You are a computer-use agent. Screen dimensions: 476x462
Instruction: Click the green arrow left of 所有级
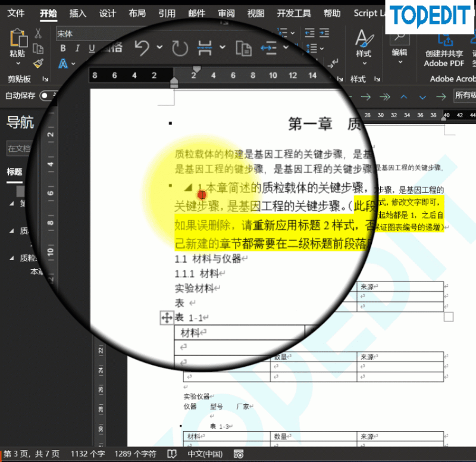coord(441,97)
